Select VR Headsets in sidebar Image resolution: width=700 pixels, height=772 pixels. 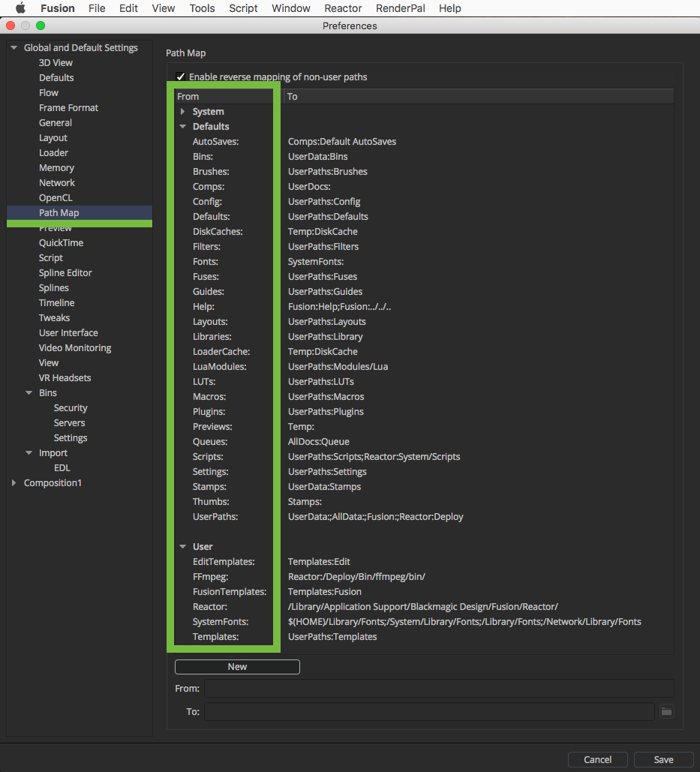coord(65,378)
